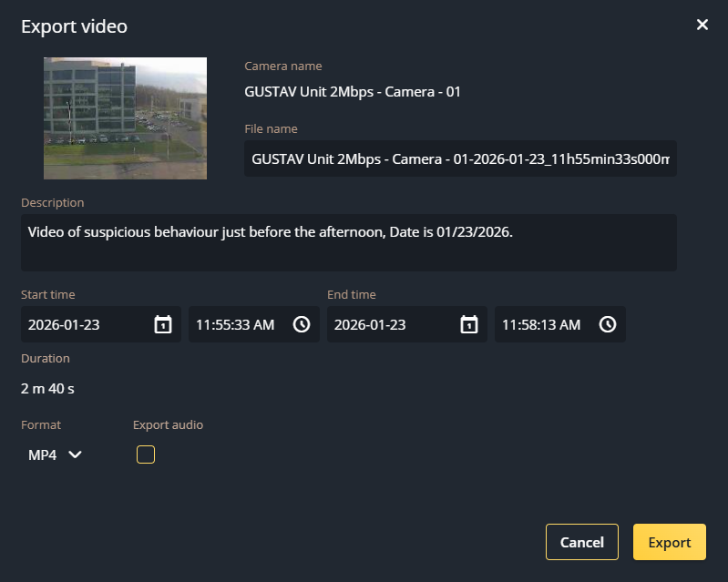Screen dimensions: 728x582
Task: Click the yellow Export button
Action: pos(669,542)
